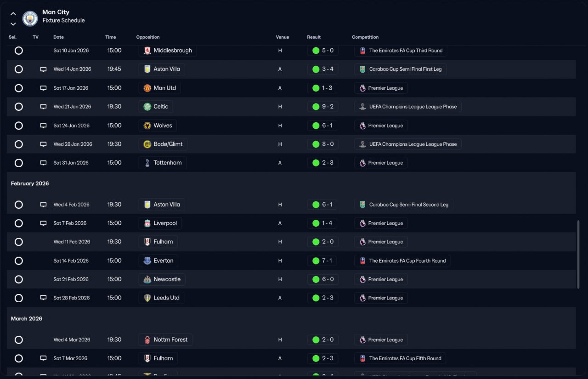Select the Celtic fixture radio button

[19, 107]
